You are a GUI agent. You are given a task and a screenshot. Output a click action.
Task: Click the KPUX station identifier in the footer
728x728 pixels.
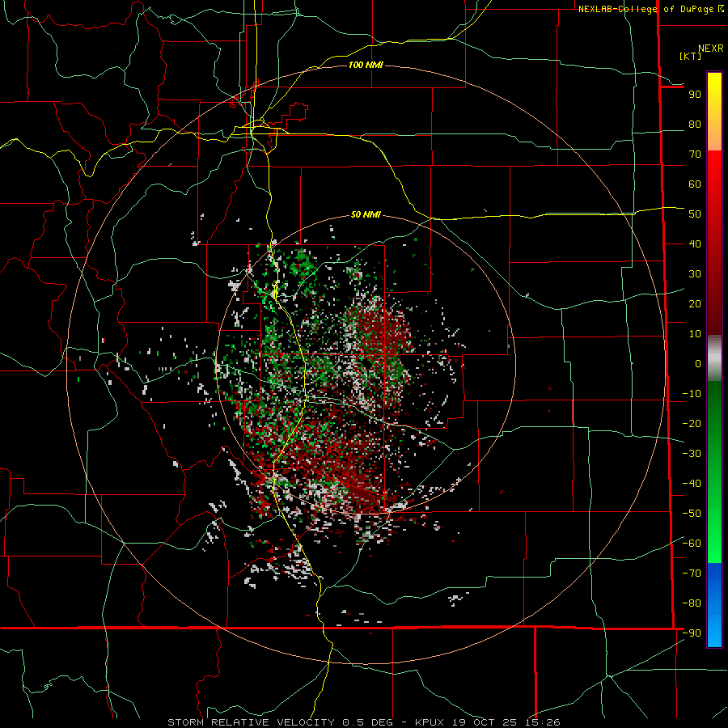click(430, 722)
